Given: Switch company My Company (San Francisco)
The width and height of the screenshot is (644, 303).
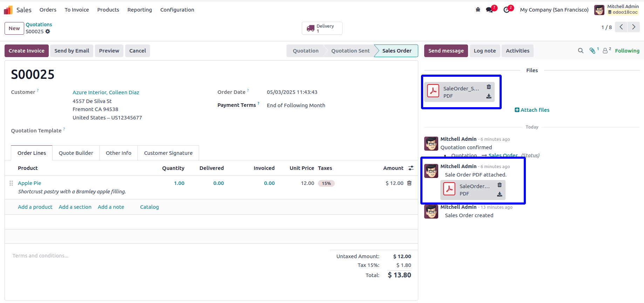Looking at the screenshot, I should click(554, 10).
